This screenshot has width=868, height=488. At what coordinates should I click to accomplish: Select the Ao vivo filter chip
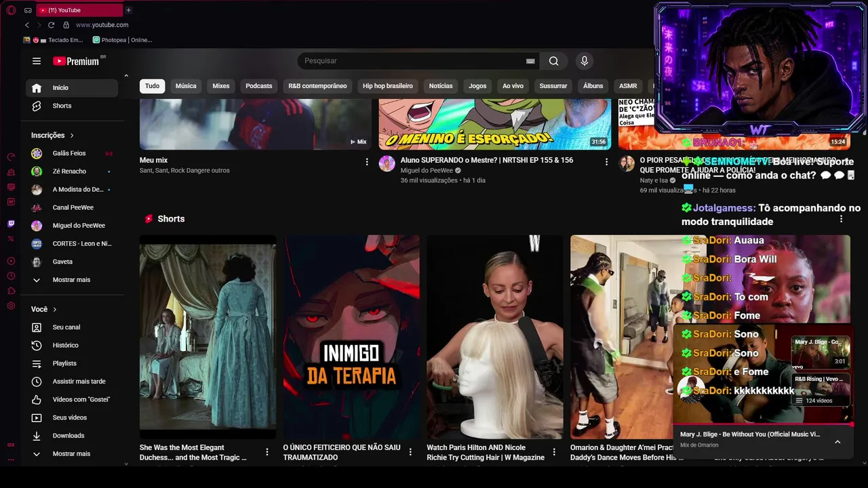pos(513,86)
